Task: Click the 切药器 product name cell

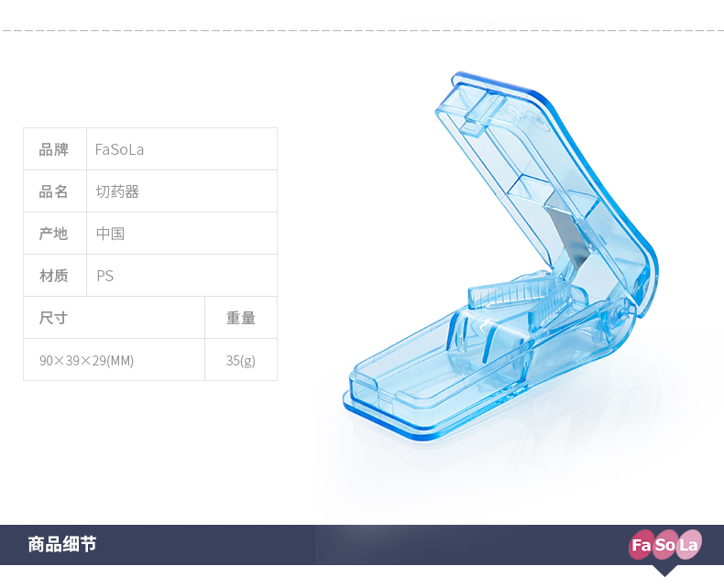Action: (182, 191)
